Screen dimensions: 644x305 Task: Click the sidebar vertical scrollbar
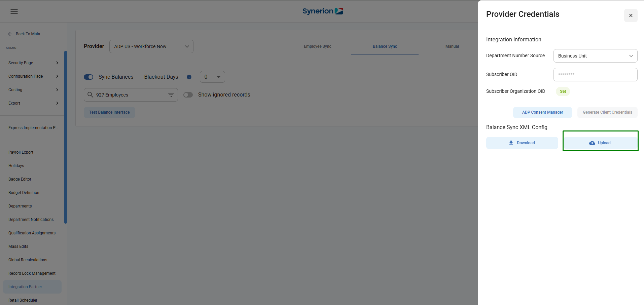pos(66,137)
